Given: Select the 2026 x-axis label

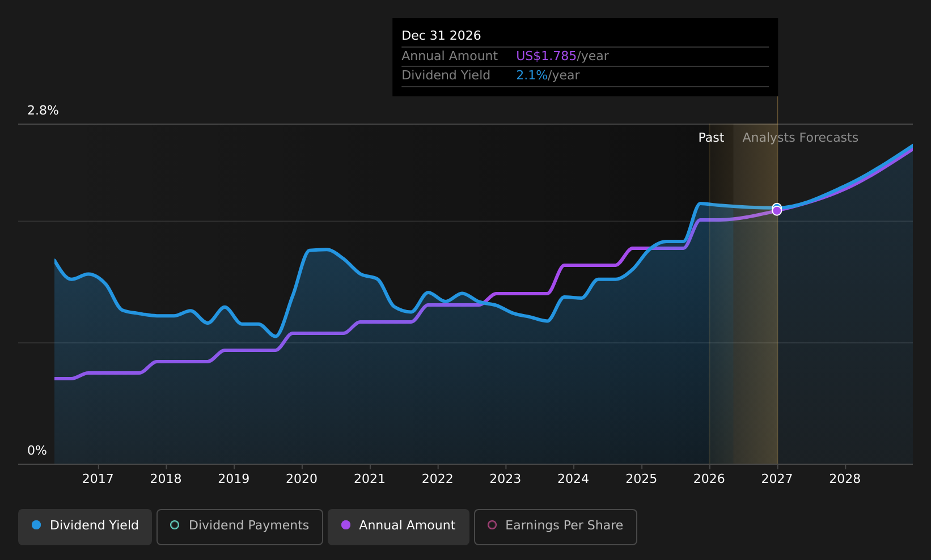Looking at the screenshot, I should [709, 479].
